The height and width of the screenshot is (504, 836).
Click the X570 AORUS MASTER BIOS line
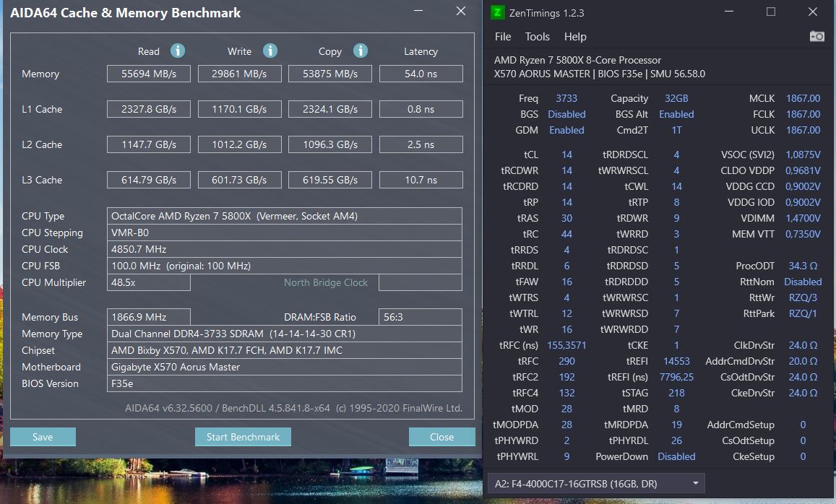[599, 74]
